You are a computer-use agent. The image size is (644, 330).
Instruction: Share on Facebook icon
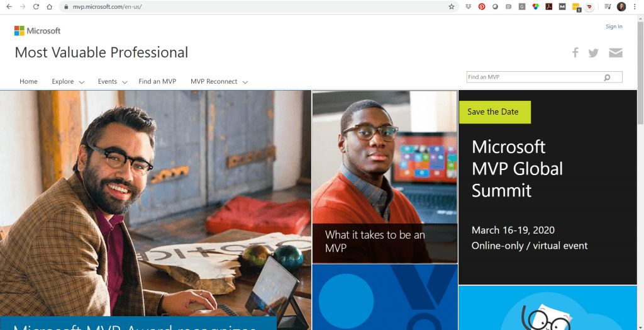click(575, 53)
